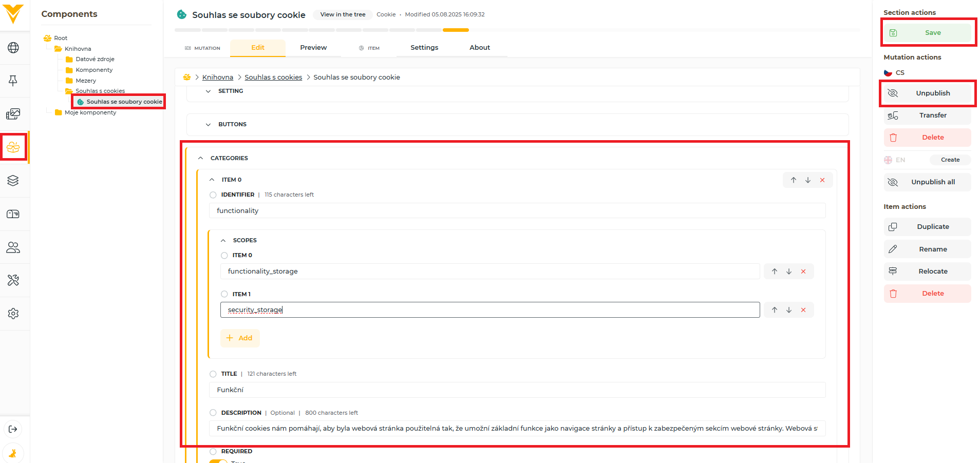The height and width of the screenshot is (463, 980).
Task: Expand the SETTING section
Action: [208, 91]
